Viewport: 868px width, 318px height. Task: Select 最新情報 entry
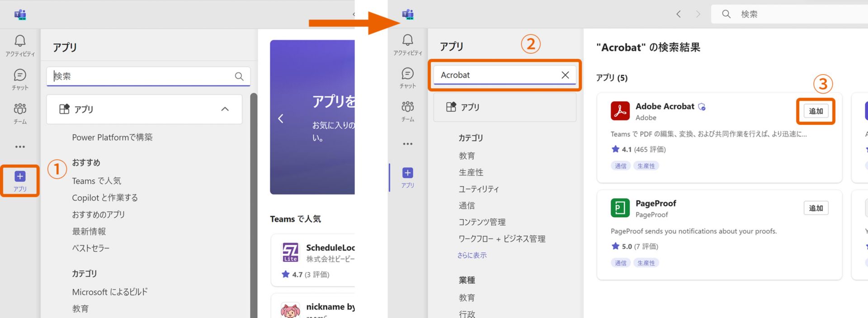(x=89, y=231)
